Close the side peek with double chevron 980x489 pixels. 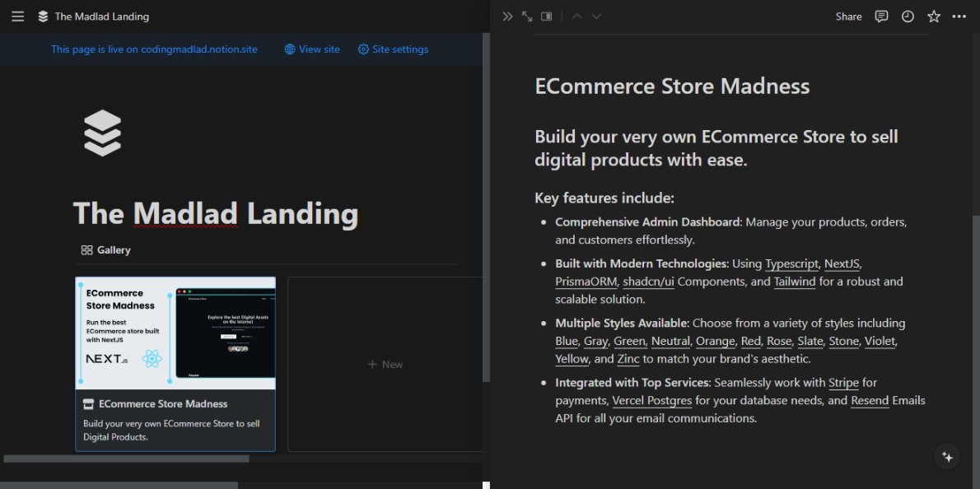(507, 16)
